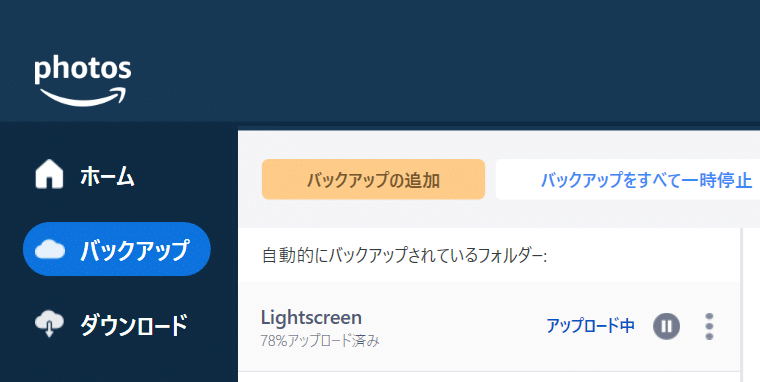Click the Amazon smile arrow under photos
This screenshot has height=382, width=760.
click(82, 96)
